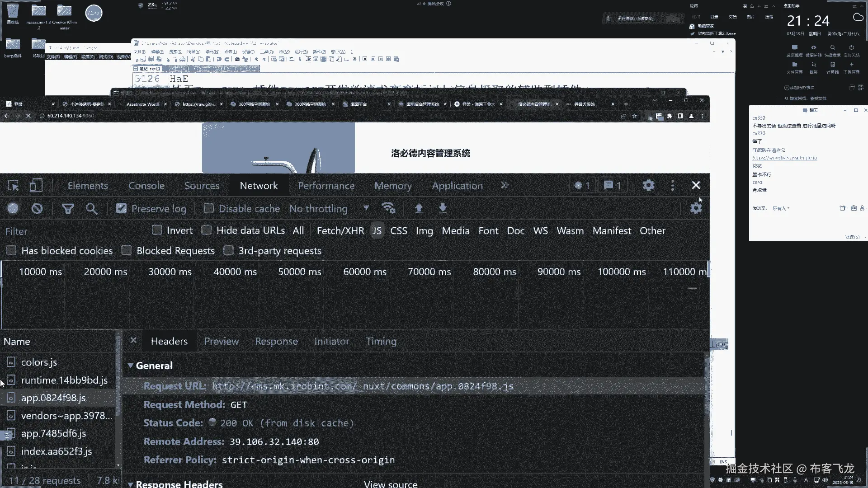Image resolution: width=868 pixels, height=488 pixels.
Task: Check the Invert filter checkbox
Action: pyautogui.click(x=157, y=230)
